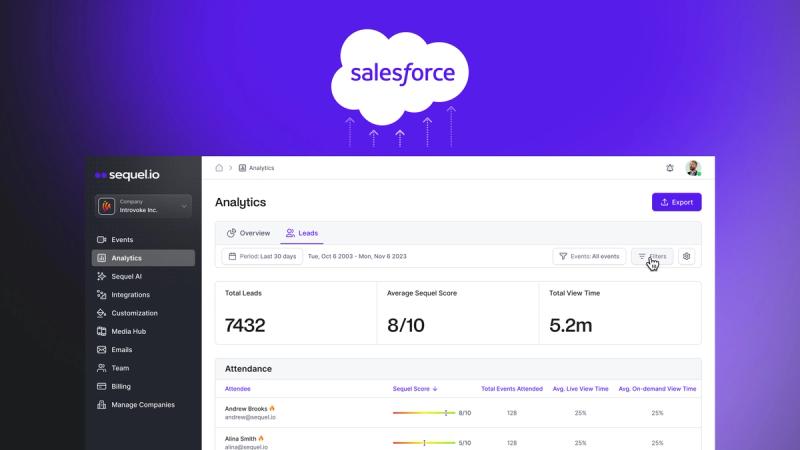This screenshot has width=800, height=450.
Task: Click the Leads people icon on tab
Action: [290, 233]
